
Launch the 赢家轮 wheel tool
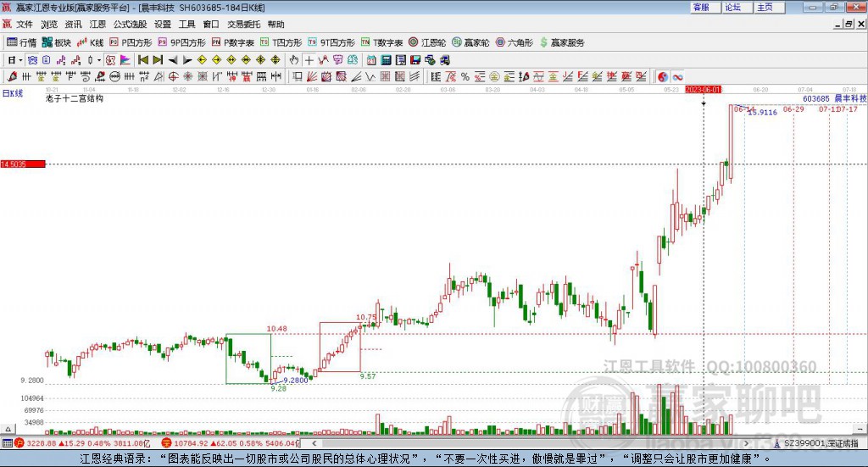point(470,42)
